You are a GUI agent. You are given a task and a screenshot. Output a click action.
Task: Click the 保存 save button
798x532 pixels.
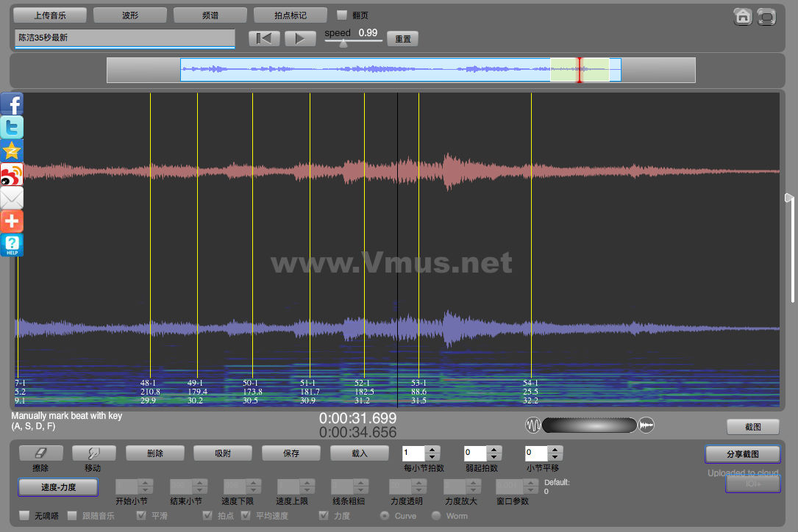291,453
